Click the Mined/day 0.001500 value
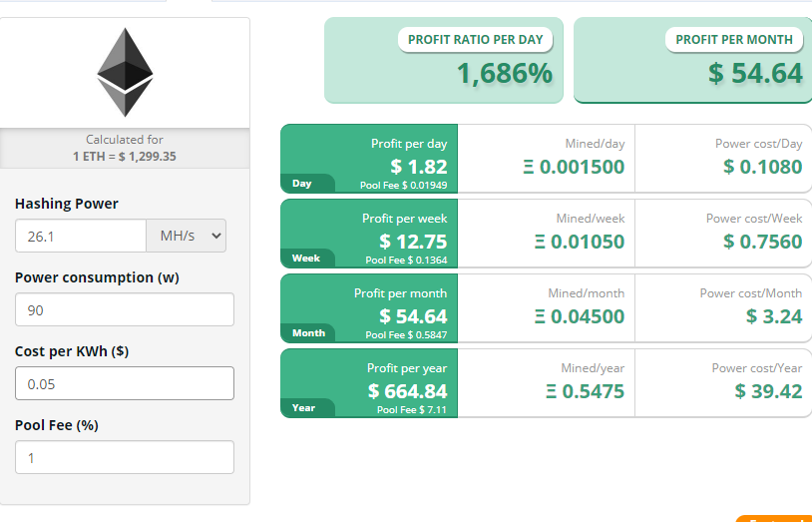The height and width of the screenshot is (522, 812). [x=575, y=167]
